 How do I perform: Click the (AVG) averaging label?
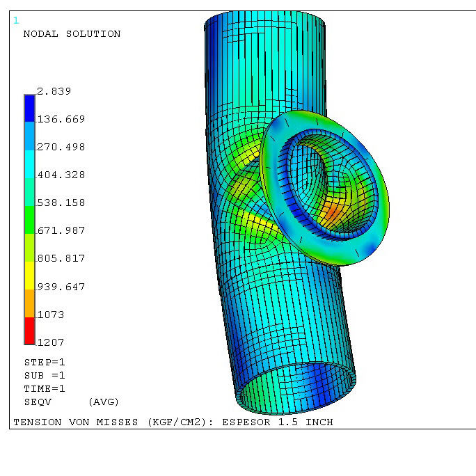pyautogui.click(x=103, y=402)
